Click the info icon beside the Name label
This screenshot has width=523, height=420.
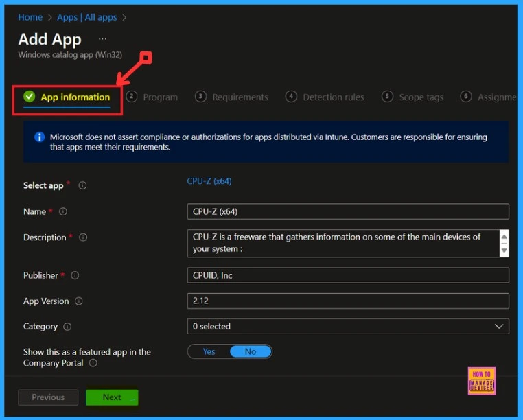pyautogui.click(x=63, y=212)
